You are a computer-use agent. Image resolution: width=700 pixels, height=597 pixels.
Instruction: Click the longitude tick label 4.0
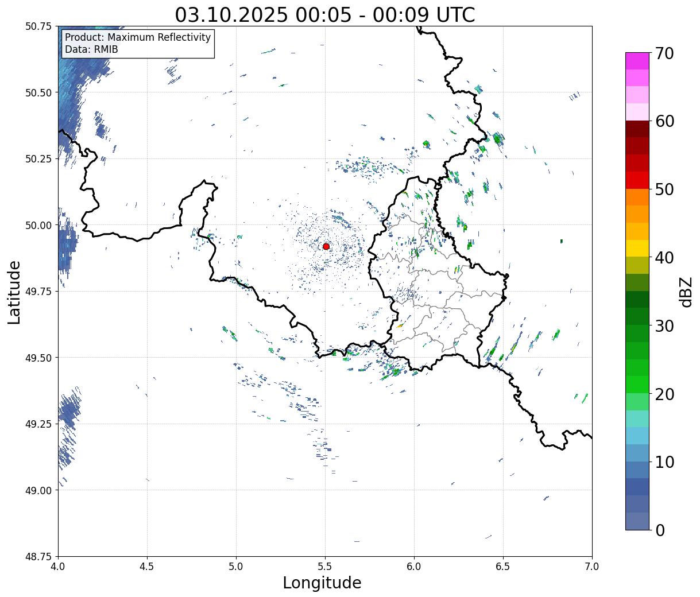click(58, 567)
